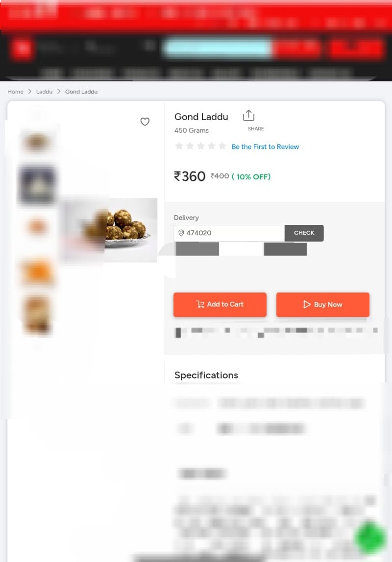
Task: Select the dark blue product thumbnail
Action: 37,185
